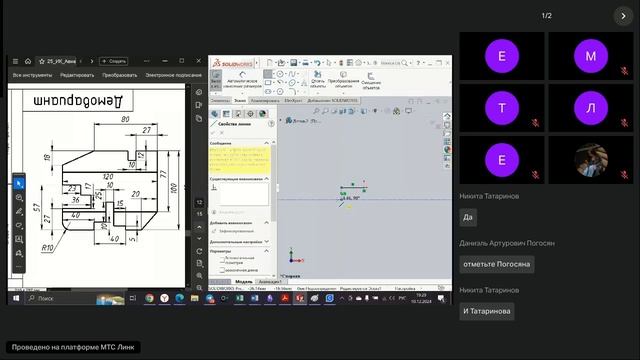Click the 'И Татаринова' chat message

point(487,311)
